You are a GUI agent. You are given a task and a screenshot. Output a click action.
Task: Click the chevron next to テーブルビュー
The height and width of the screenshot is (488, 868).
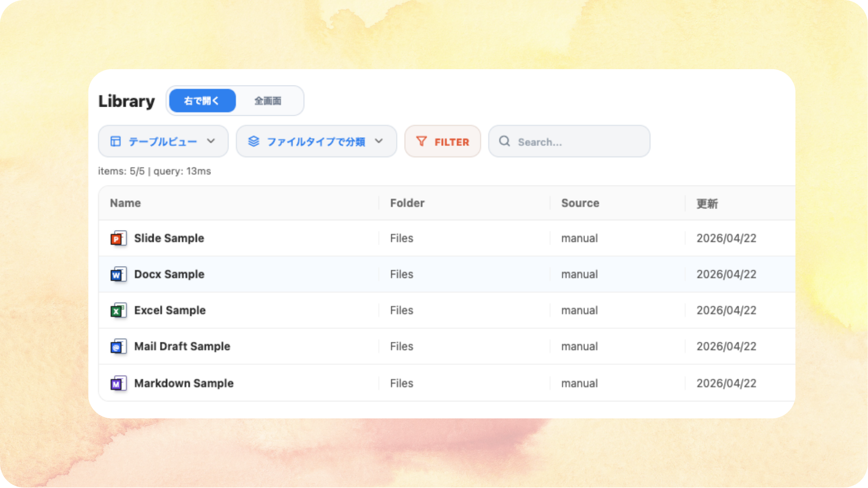(x=211, y=141)
